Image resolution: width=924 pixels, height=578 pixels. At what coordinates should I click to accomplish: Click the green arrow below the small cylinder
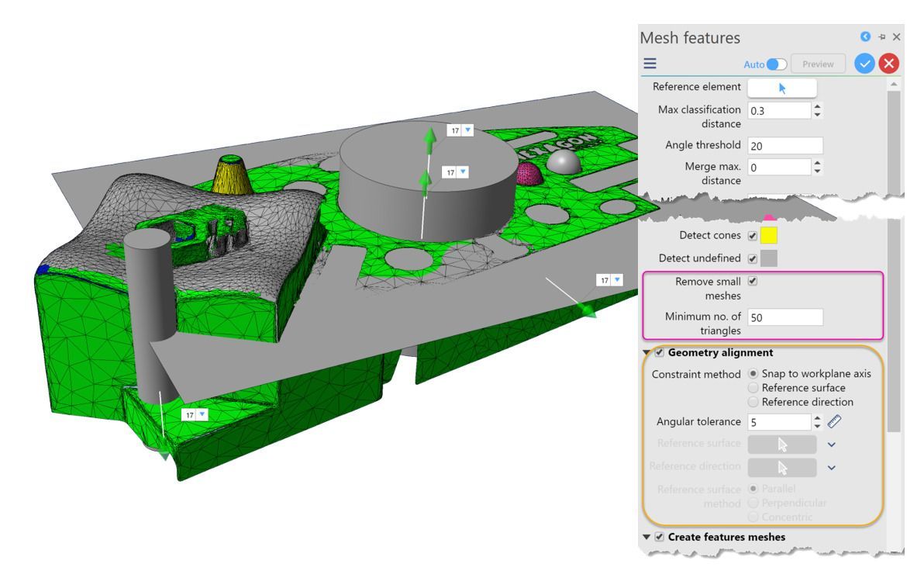pyautogui.click(x=164, y=455)
